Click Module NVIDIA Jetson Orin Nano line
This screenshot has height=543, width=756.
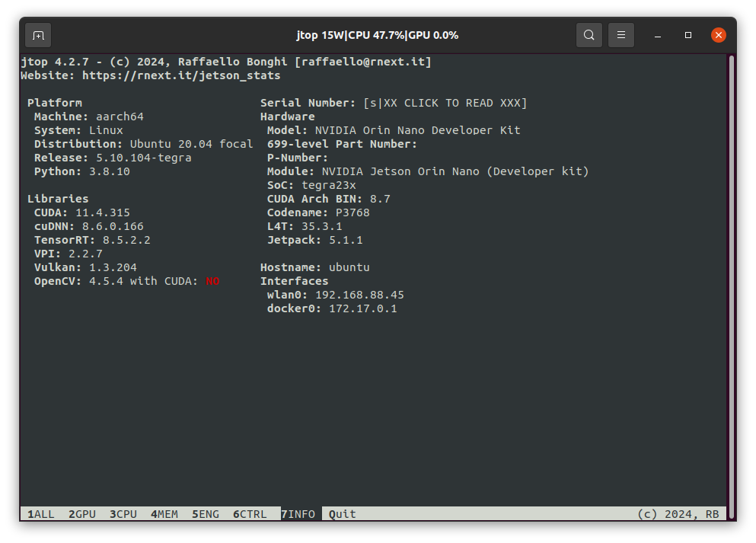(x=428, y=171)
